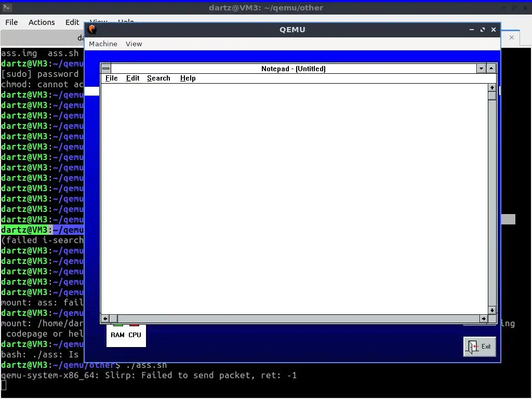Minimize the QEMU window
Screen dimensions: 532x399
pos(472,30)
